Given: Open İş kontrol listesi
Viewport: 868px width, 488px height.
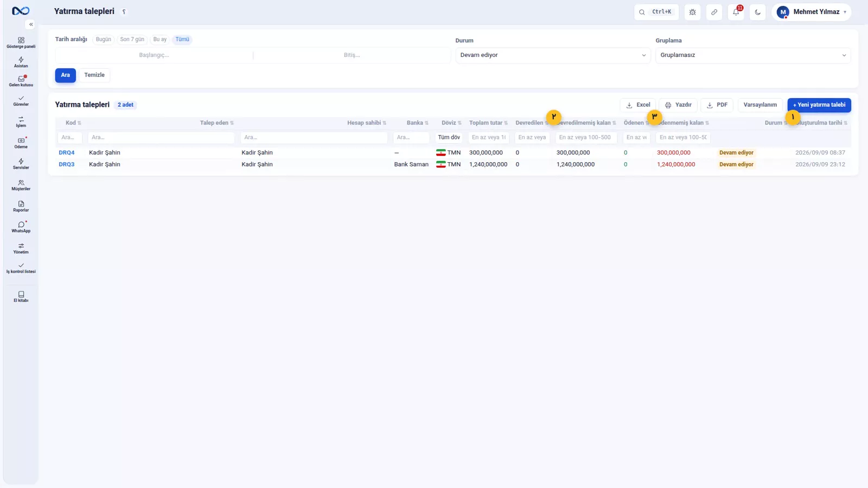Looking at the screenshot, I should pyautogui.click(x=21, y=268).
